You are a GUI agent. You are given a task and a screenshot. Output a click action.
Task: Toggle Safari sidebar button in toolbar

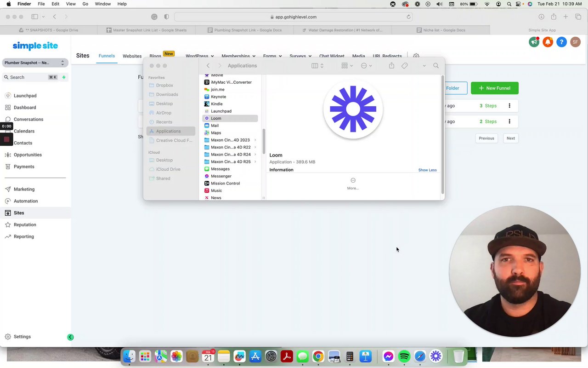(x=34, y=17)
